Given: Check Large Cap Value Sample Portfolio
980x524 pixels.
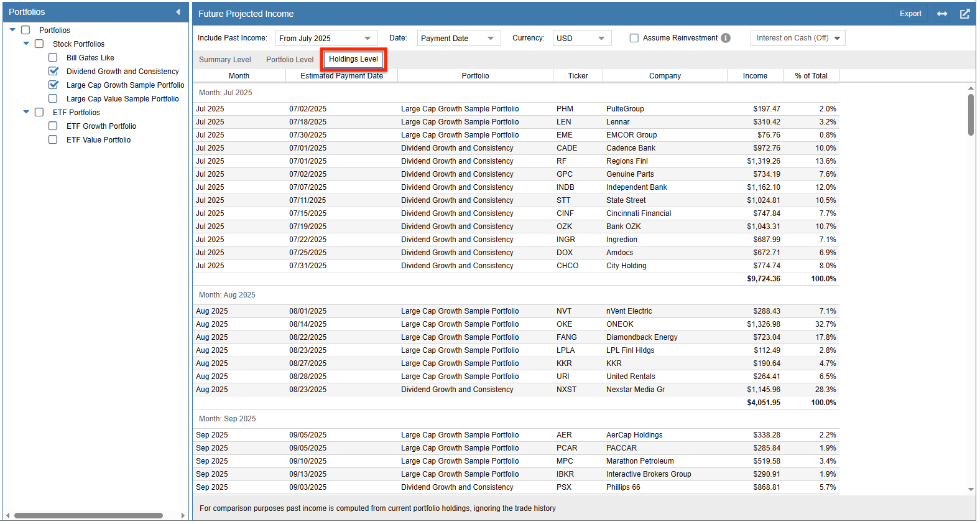Looking at the screenshot, I should (53, 98).
